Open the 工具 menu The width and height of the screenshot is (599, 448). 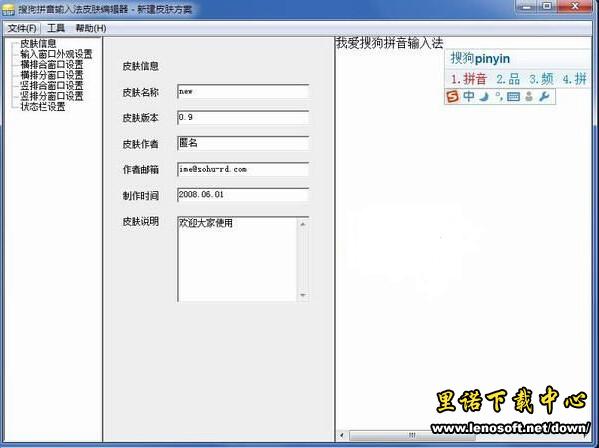click(56, 28)
